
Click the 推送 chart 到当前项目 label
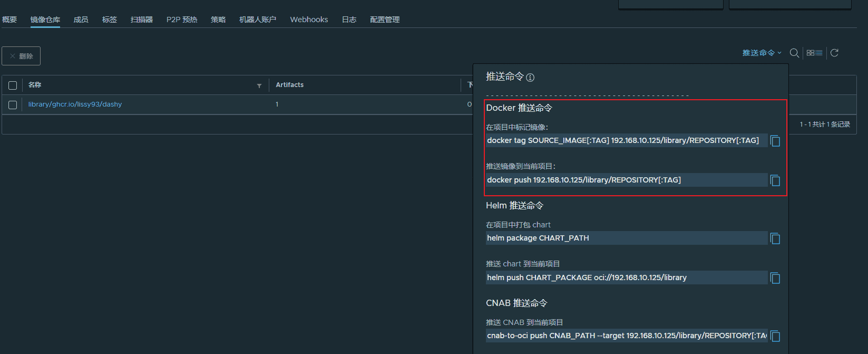point(523,264)
